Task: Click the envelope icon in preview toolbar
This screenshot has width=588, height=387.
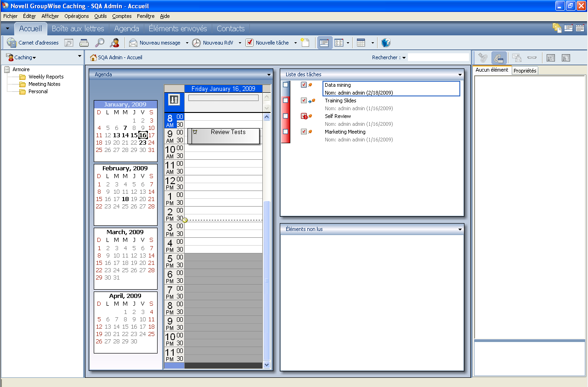Action: pos(517,57)
